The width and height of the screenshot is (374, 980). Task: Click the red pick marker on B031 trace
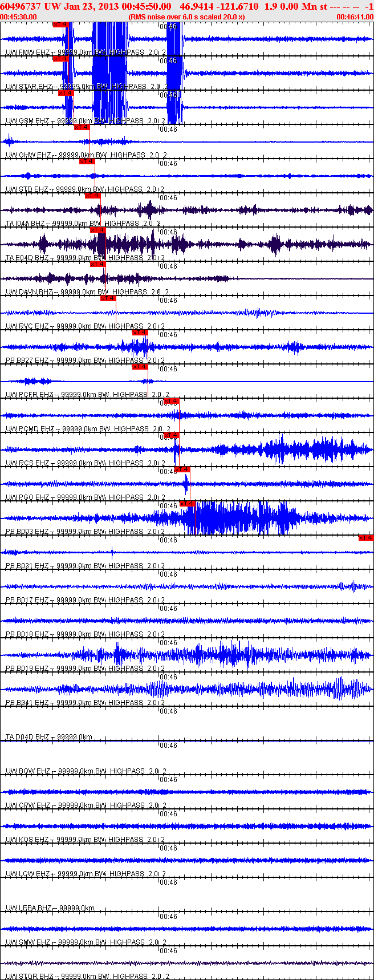(x=366, y=537)
